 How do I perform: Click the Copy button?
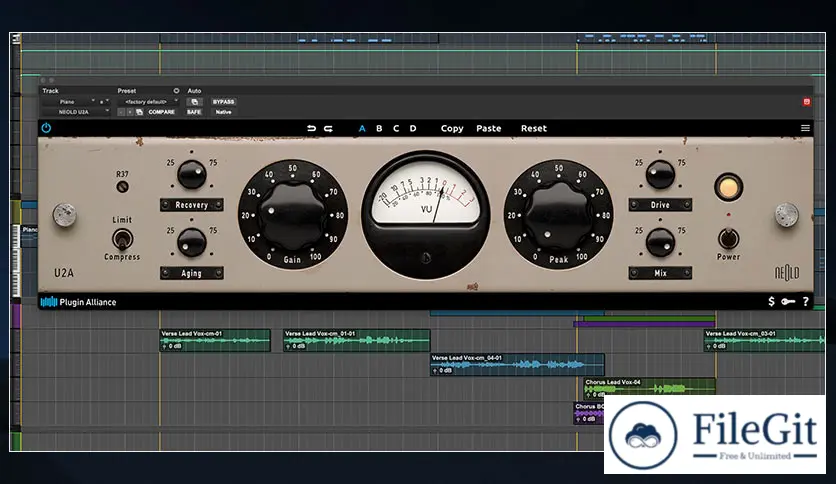coord(452,128)
